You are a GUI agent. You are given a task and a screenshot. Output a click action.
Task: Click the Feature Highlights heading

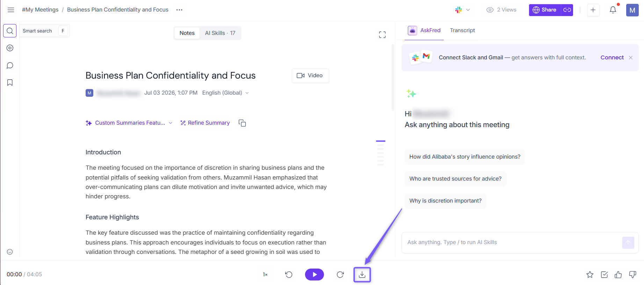pos(112,217)
